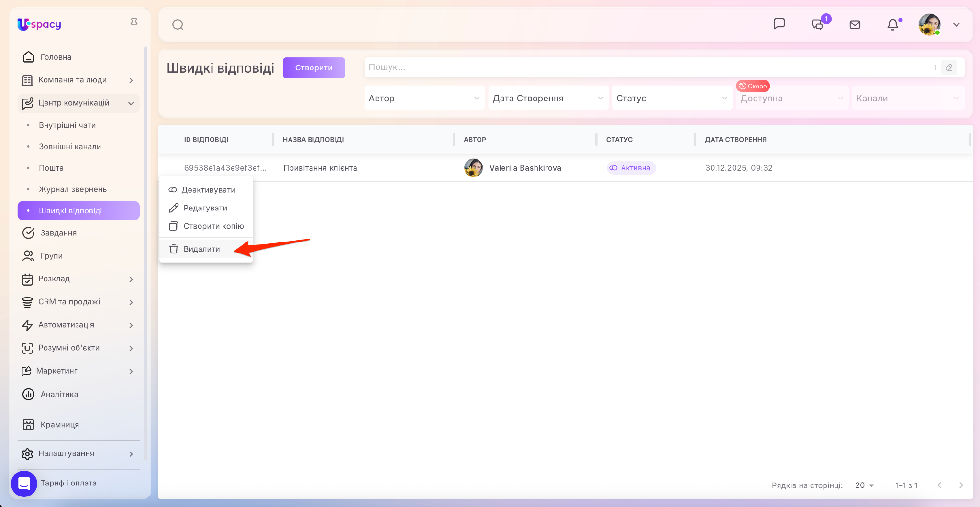This screenshot has width=980, height=507.
Task: Open the Автор filter dropdown
Action: pos(424,98)
